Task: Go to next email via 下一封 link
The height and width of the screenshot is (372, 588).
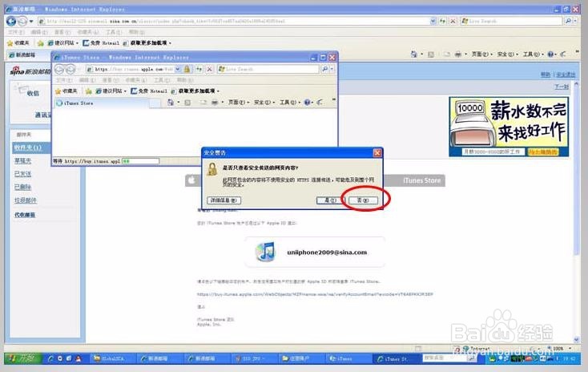Action: pos(562,87)
